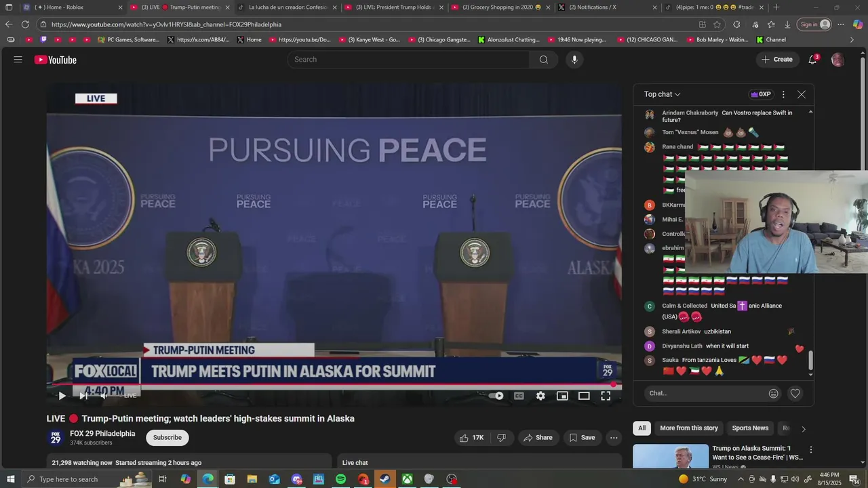The height and width of the screenshot is (488, 868).
Task: Select the 'All' chip
Action: coord(642,428)
